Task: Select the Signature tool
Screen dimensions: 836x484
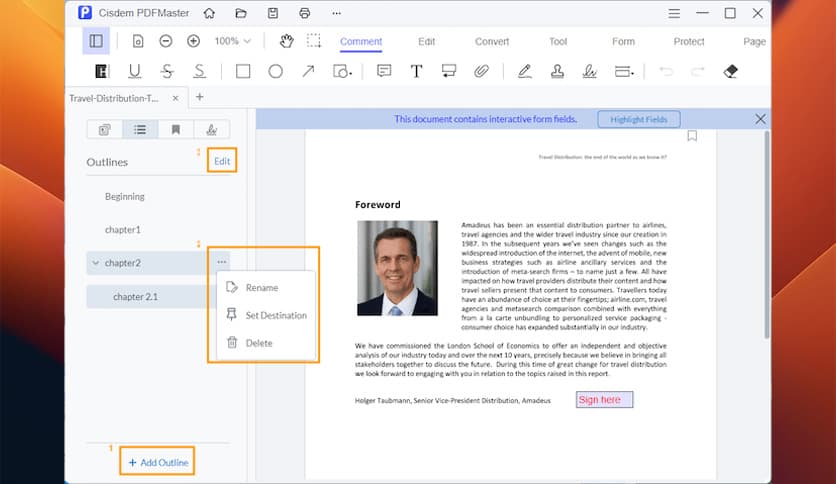Action: click(x=590, y=71)
